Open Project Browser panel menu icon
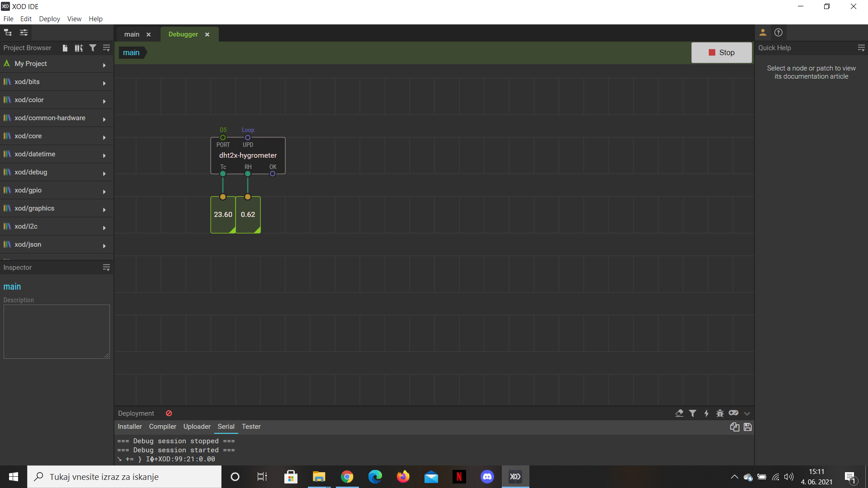Screen dimensions: 868x488 point(106,48)
